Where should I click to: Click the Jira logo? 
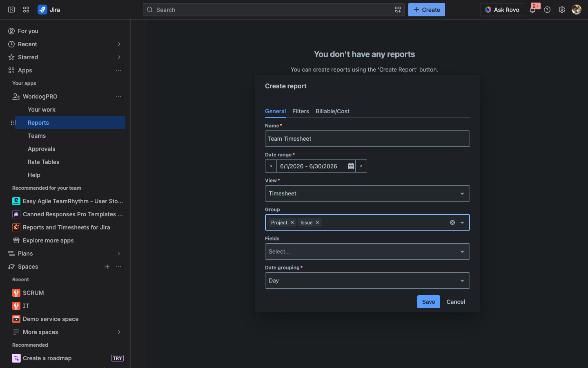point(49,10)
